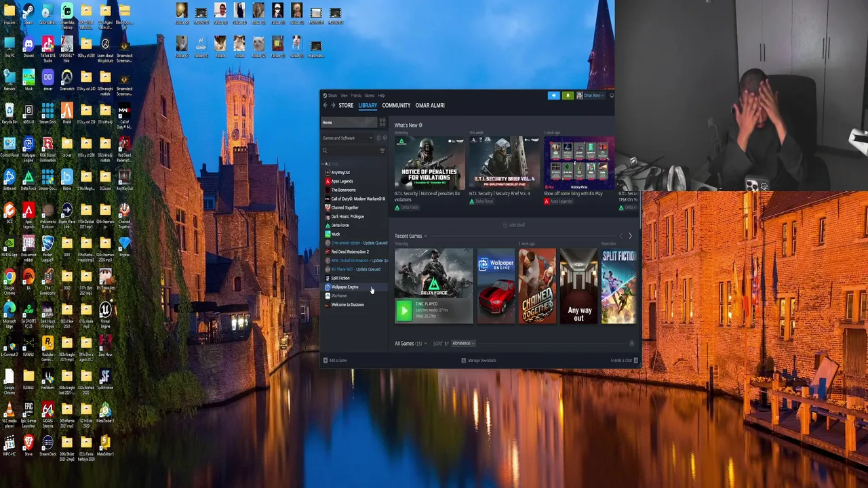This screenshot has width=868, height=488.
Task: Select the Control Panel desktop icon
Action: click(x=9, y=148)
